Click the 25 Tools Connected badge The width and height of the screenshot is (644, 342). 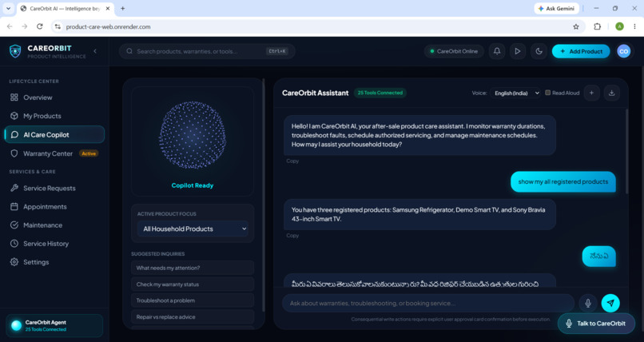click(380, 93)
